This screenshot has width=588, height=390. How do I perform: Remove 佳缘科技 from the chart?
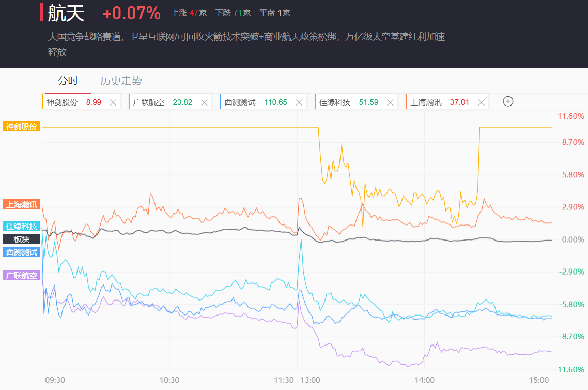(390, 102)
